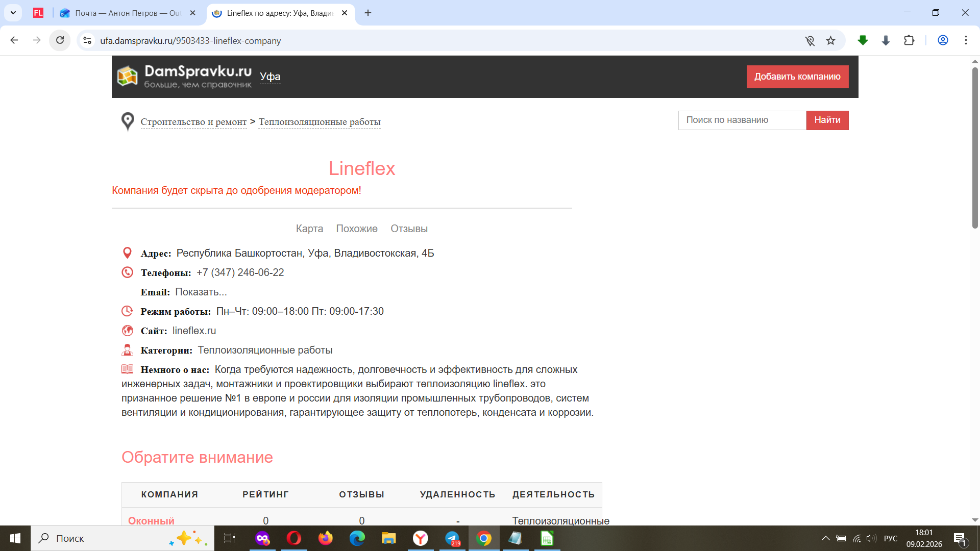The width and height of the screenshot is (980, 551).
Task: Reload the page with refresh icon
Action: pos(60,40)
